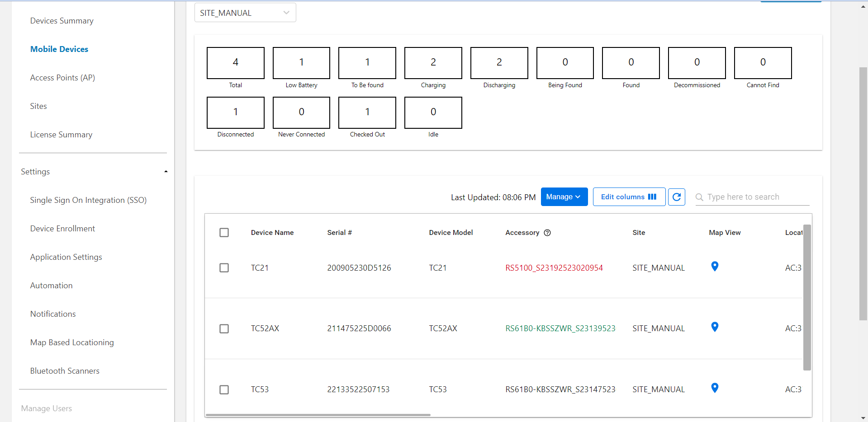Click the Site column header
This screenshot has width=868, height=422.
coord(639,233)
